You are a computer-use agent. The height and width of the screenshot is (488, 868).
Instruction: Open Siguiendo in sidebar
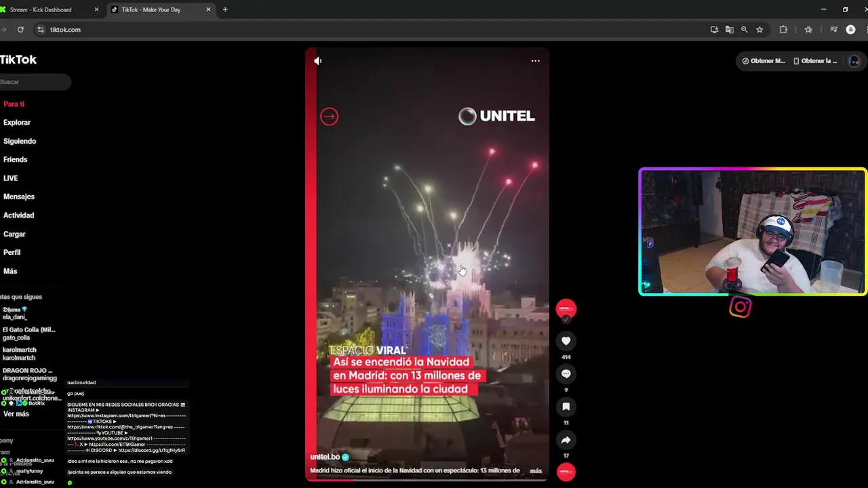(20, 141)
